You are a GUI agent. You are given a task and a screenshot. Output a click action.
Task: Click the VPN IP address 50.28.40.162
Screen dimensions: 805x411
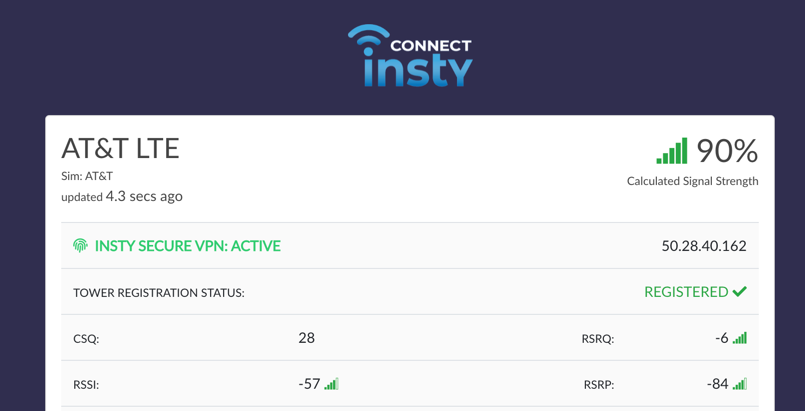(704, 246)
